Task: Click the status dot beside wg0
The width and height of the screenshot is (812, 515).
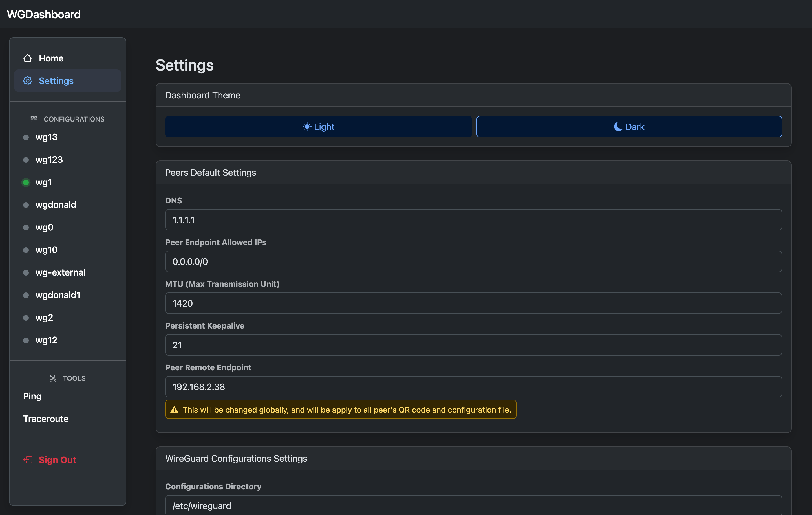Action: (x=26, y=228)
